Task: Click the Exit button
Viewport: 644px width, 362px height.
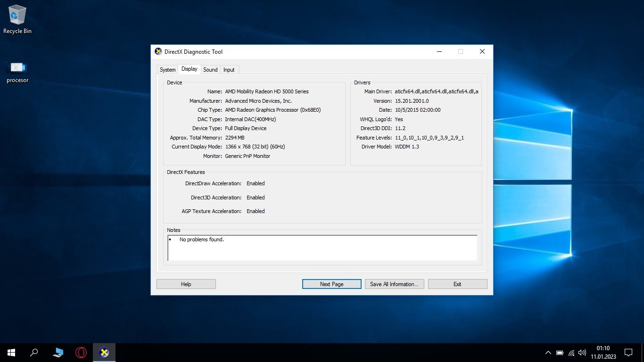Action: tap(457, 284)
